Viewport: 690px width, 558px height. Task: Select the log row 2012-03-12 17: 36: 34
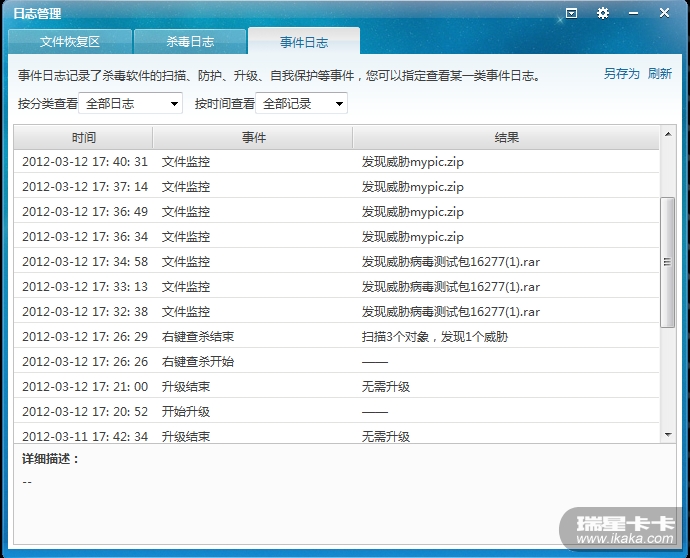(x=337, y=237)
